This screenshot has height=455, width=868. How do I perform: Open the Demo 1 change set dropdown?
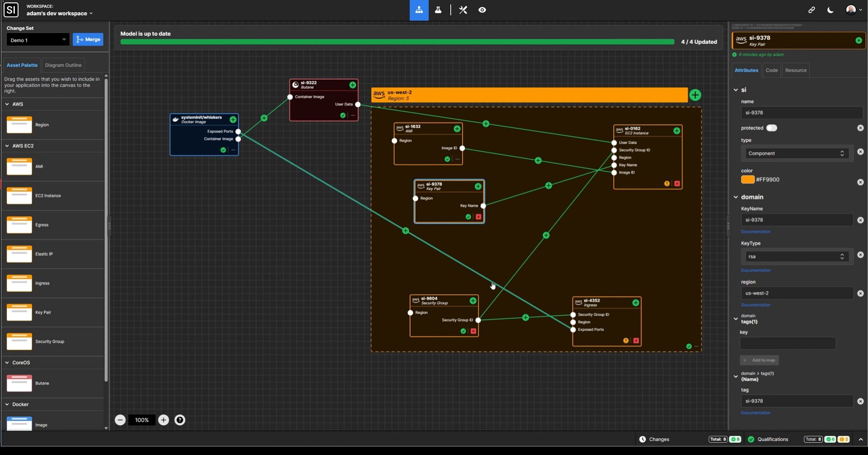(38, 40)
